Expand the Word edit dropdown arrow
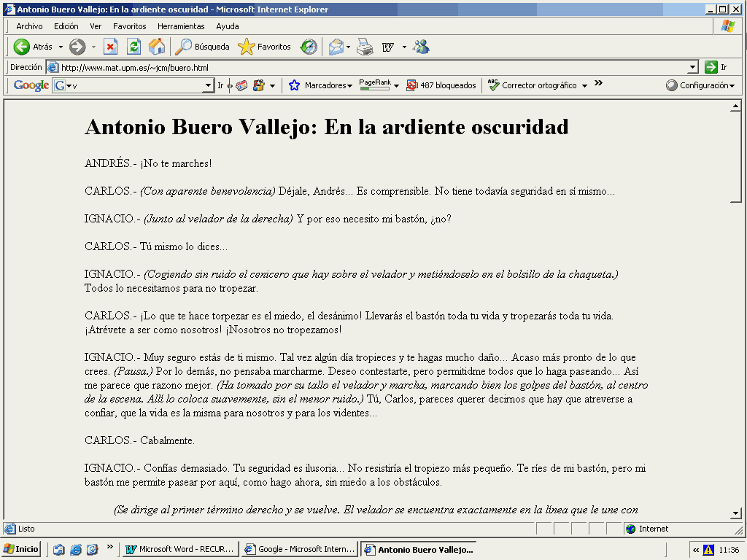 pyautogui.click(x=404, y=47)
